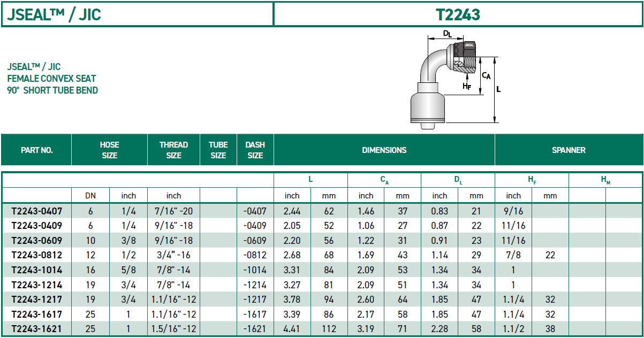Click L inch value 2.44
This screenshot has height=338, width=644.
[292, 211]
